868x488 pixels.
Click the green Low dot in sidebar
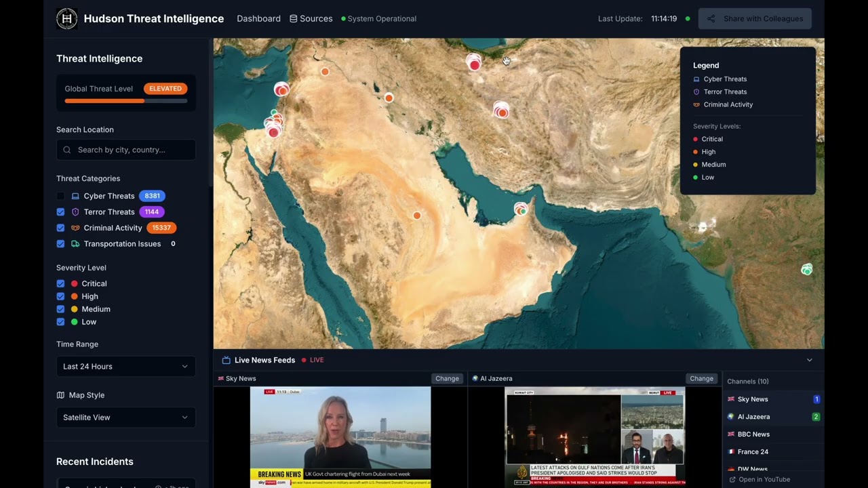75,322
